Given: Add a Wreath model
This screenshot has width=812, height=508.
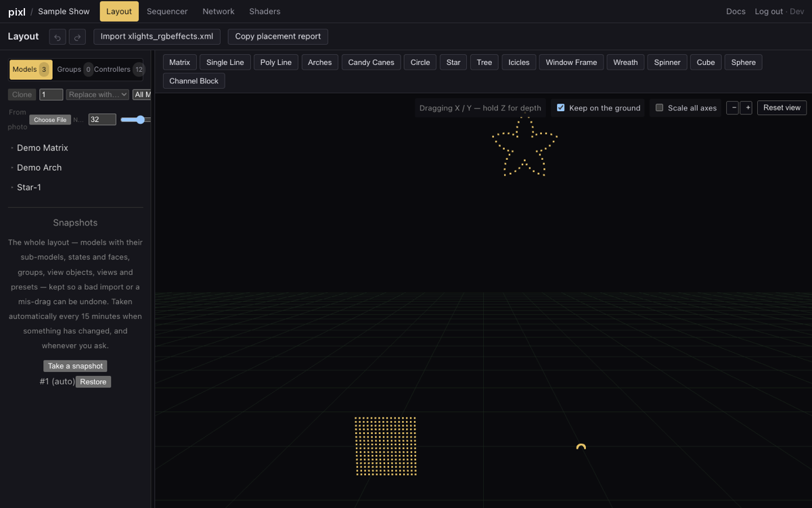Looking at the screenshot, I should coord(625,62).
